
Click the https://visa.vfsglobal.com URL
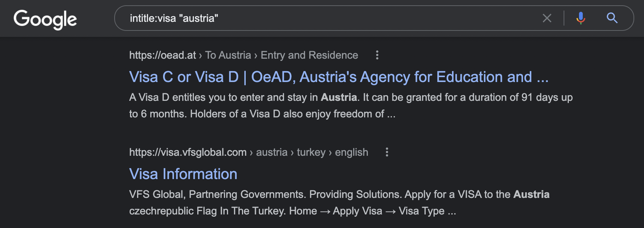[188, 152]
